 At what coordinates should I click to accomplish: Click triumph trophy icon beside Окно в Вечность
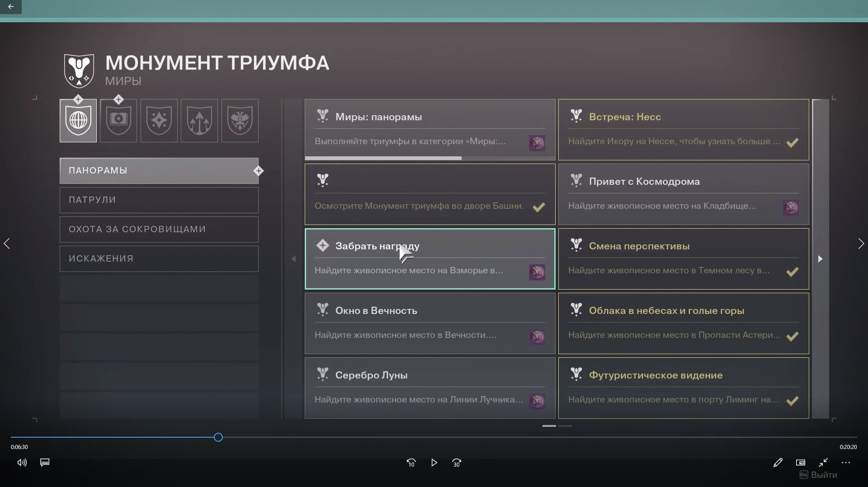point(322,310)
